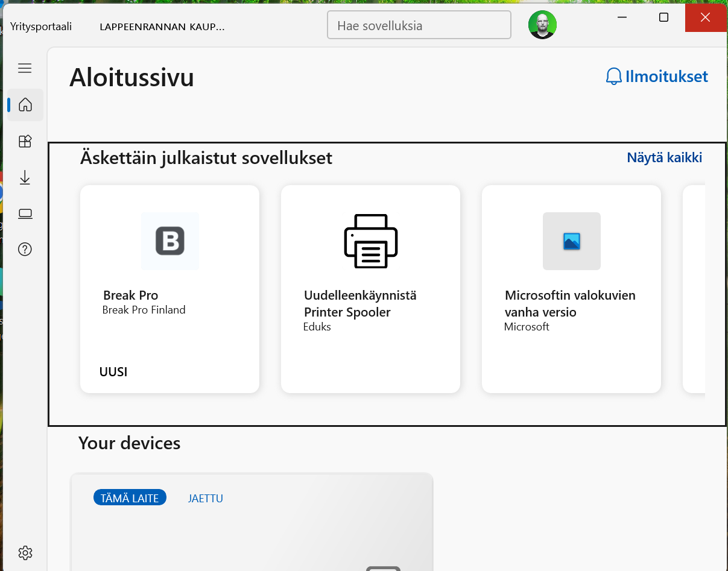Click the Break Pro app icon
The height and width of the screenshot is (571, 728).
click(170, 241)
